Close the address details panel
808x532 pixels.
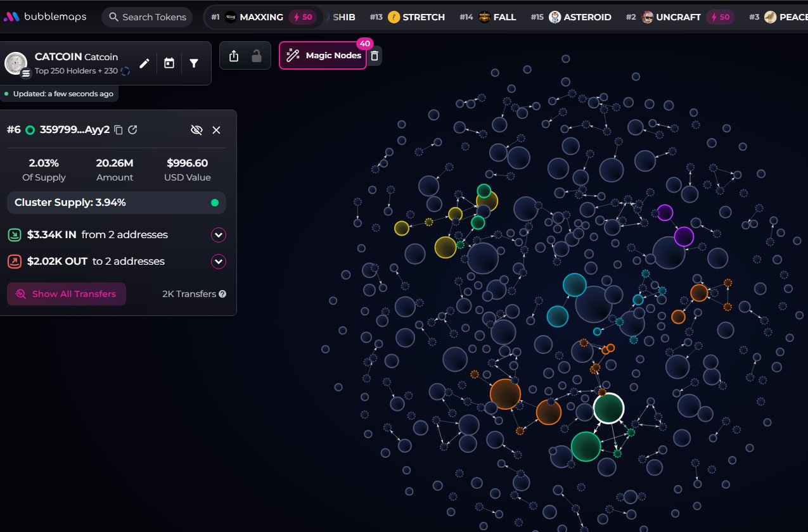pyautogui.click(x=216, y=130)
